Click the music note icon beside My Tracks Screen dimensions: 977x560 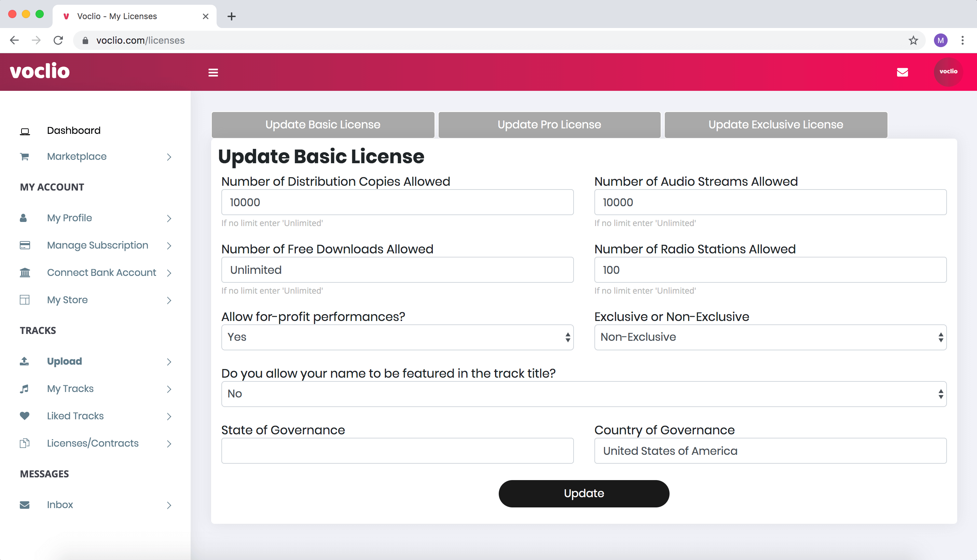24,389
